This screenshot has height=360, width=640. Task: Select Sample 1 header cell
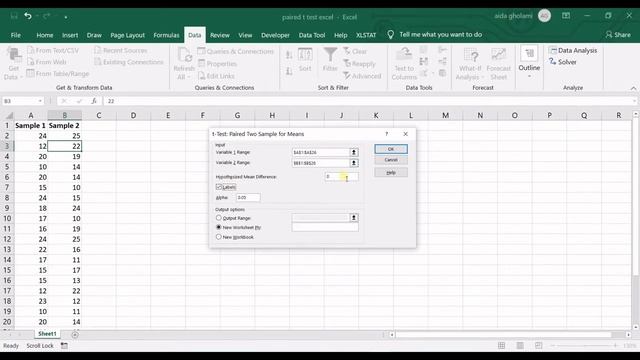point(31,126)
